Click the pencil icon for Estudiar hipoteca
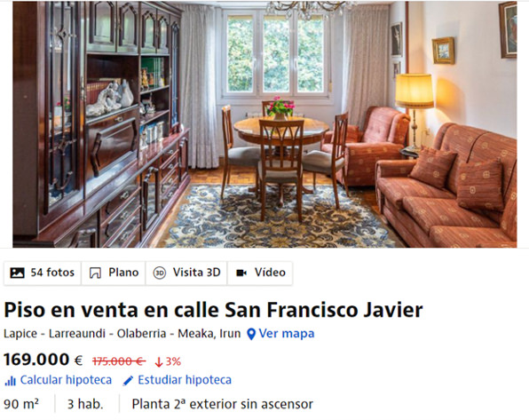Image resolution: width=529 pixels, height=420 pixels. click(128, 381)
